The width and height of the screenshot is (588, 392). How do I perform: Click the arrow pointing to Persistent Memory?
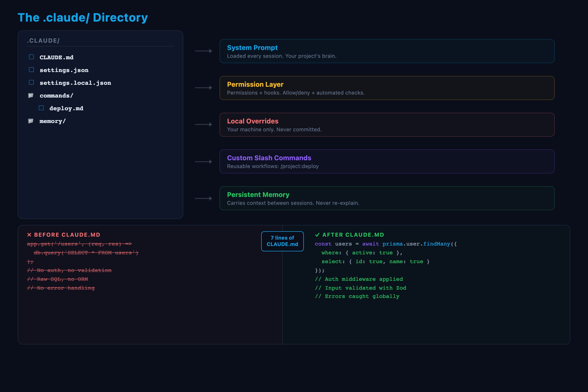pyautogui.click(x=203, y=198)
